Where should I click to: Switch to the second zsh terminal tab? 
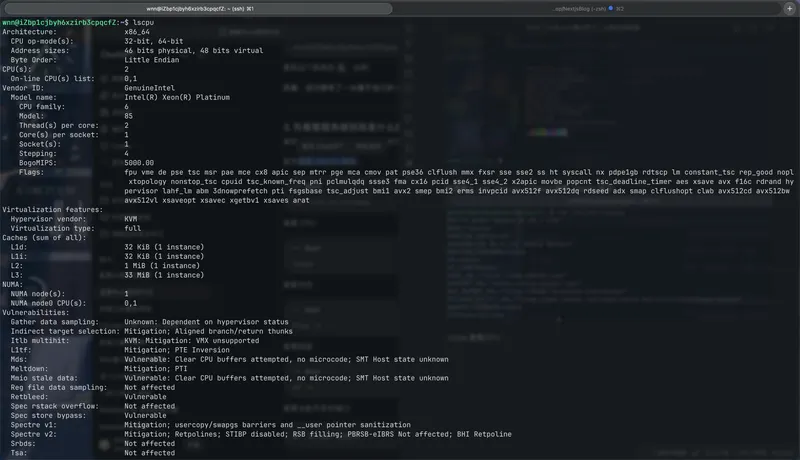[588, 9]
